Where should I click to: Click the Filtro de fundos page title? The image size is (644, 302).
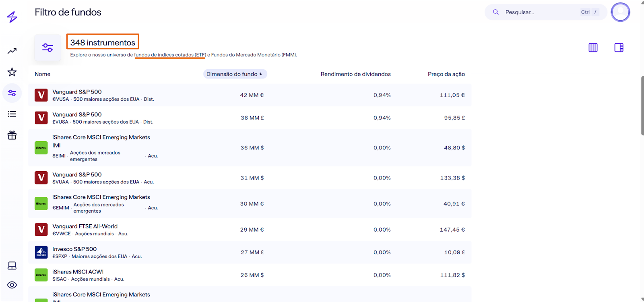point(68,12)
